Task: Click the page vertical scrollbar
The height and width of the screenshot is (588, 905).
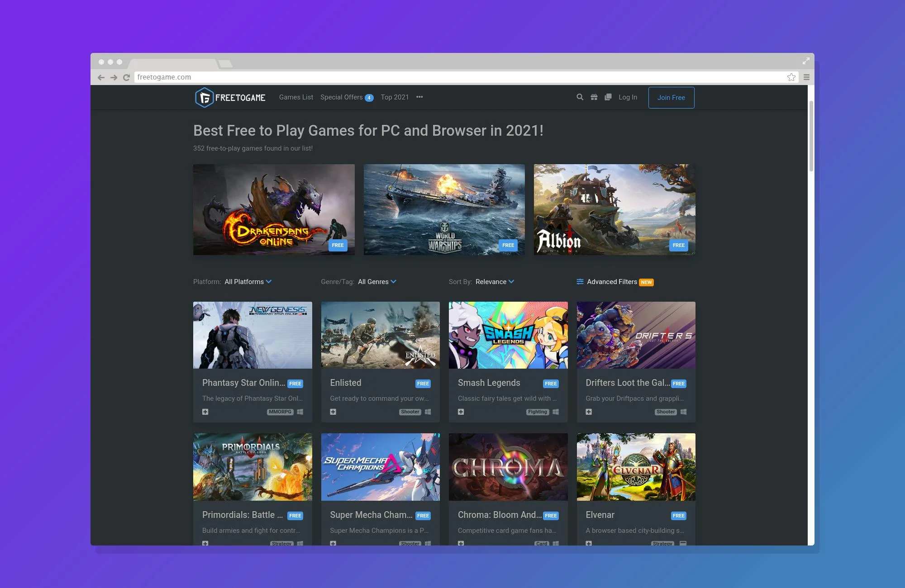Action: click(x=811, y=136)
